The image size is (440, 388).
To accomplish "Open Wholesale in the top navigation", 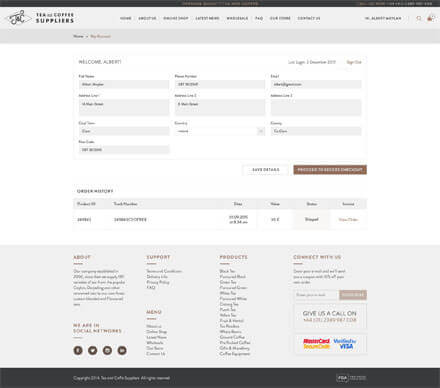I will pyautogui.click(x=237, y=18).
